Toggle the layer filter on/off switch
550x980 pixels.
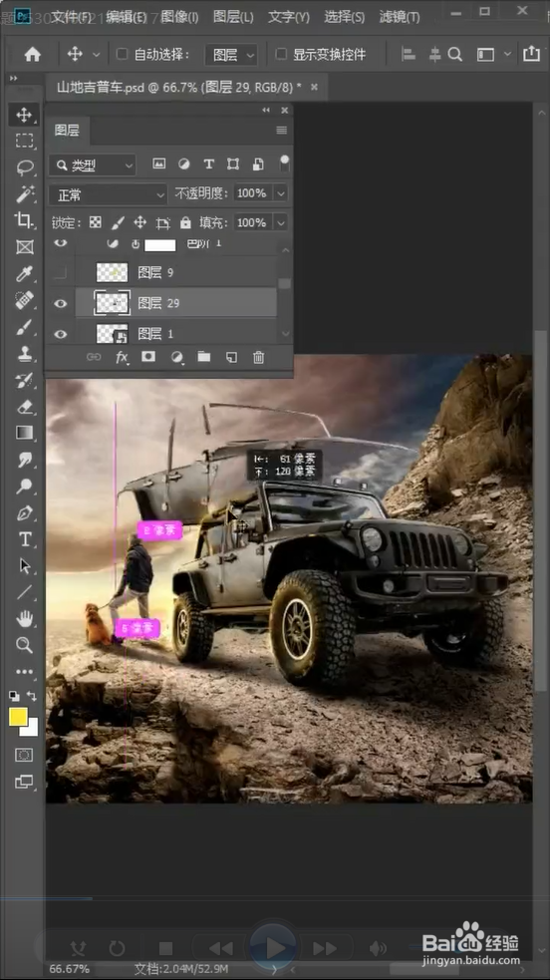[x=284, y=163]
